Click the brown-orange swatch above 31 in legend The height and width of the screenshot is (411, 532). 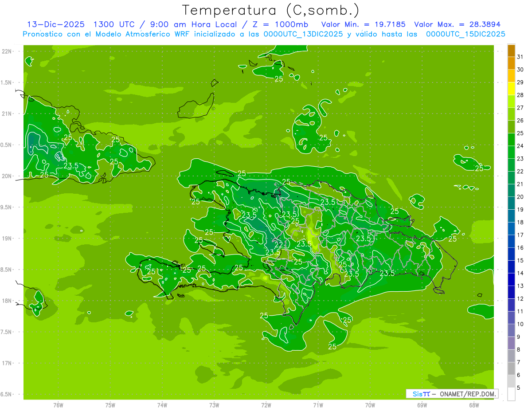click(x=511, y=51)
